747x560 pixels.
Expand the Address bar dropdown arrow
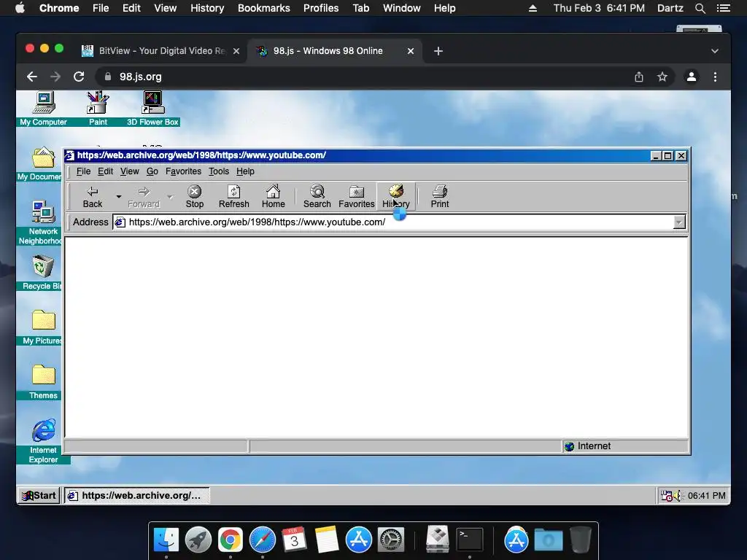[x=679, y=222]
